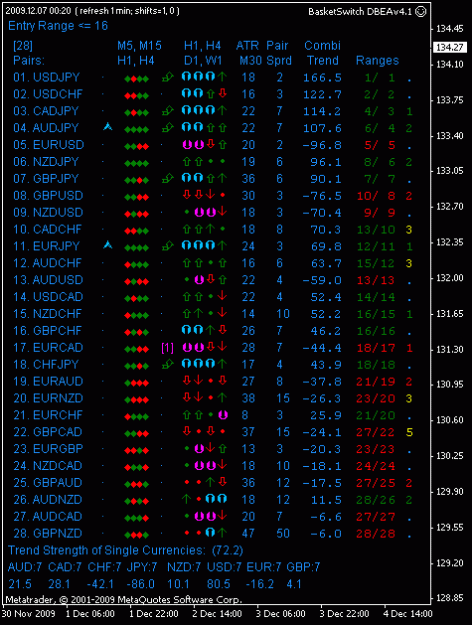
Task: Click the current price label 134.27
Action: [449, 47]
